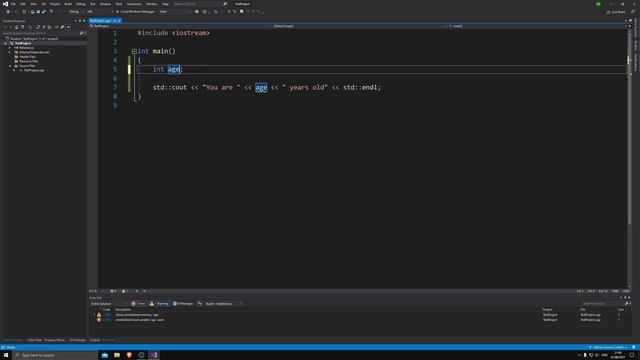Image resolution: width=640 pixels, height=360 pixels.
Task: Switch to the Property Manager tab
Action: tap(55, 340)
